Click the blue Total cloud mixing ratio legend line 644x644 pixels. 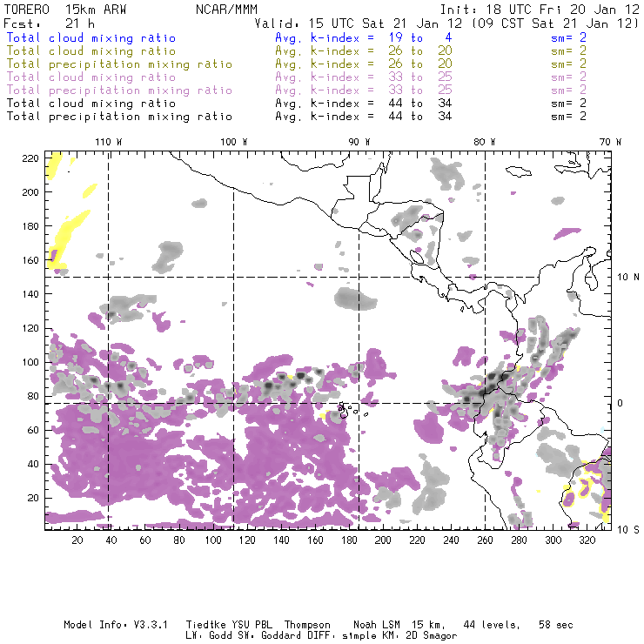click(91, 37)
